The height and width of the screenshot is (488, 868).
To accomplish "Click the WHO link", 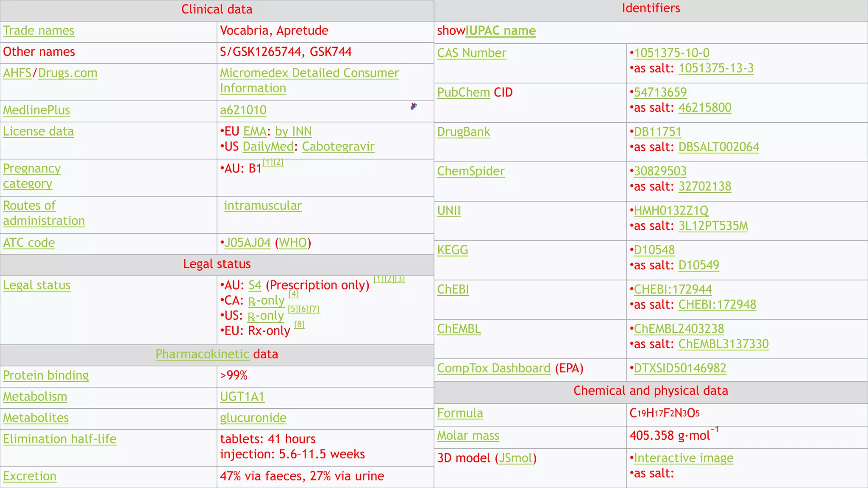I will [x=293, y=243].
